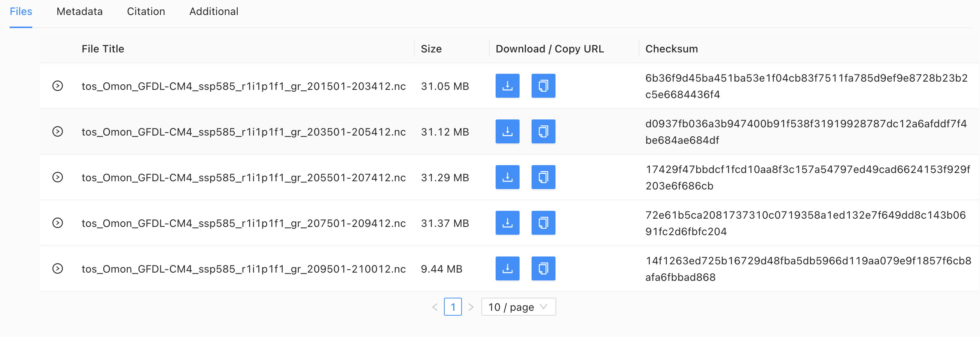Viewport: 980px width, 337px height.
Task: Open the Citation tab
Action: pos(146,11)
